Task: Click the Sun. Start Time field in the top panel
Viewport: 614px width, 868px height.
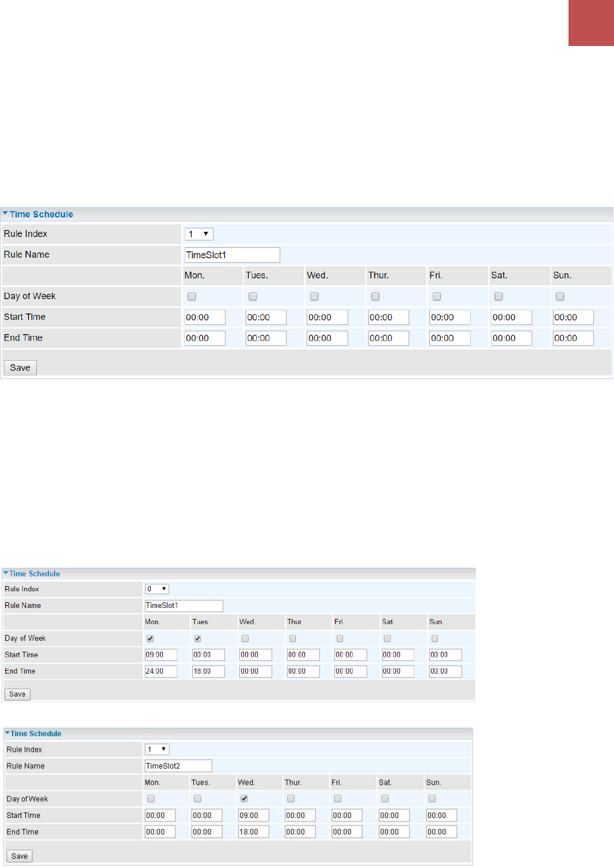Action: coord(573,318)
